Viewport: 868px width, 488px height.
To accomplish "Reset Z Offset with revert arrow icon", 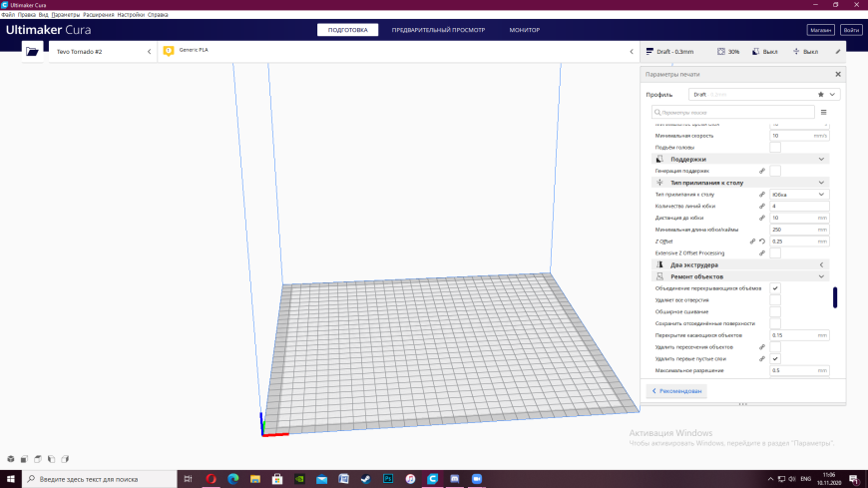I will (x=762, y=242).
